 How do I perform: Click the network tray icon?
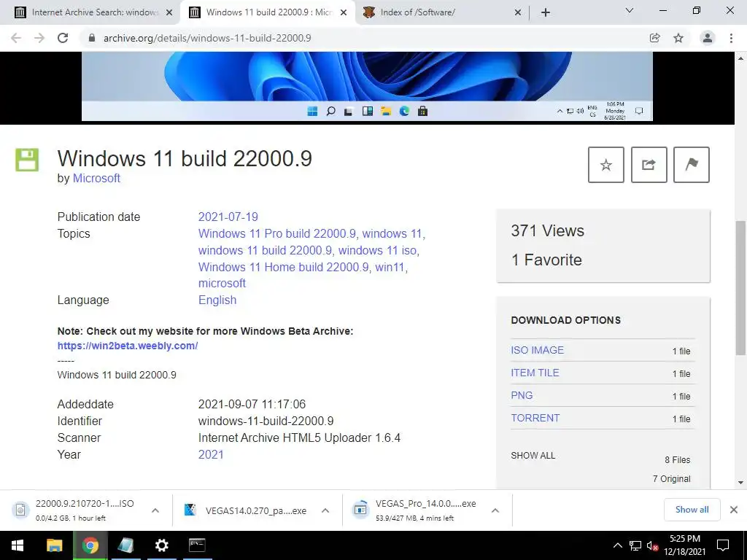[635, 545]
